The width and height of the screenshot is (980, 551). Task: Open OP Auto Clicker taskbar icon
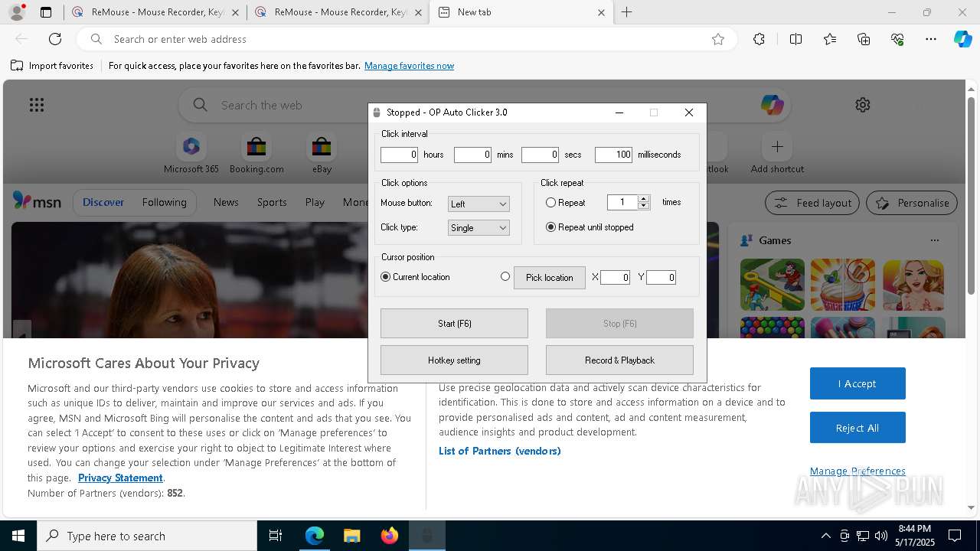tap(426, 536)
